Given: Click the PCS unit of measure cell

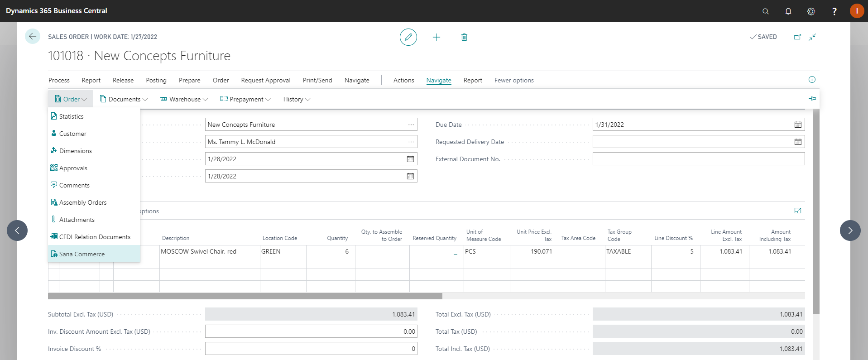Looking at the screenshot, I should (x=487, y=251).
